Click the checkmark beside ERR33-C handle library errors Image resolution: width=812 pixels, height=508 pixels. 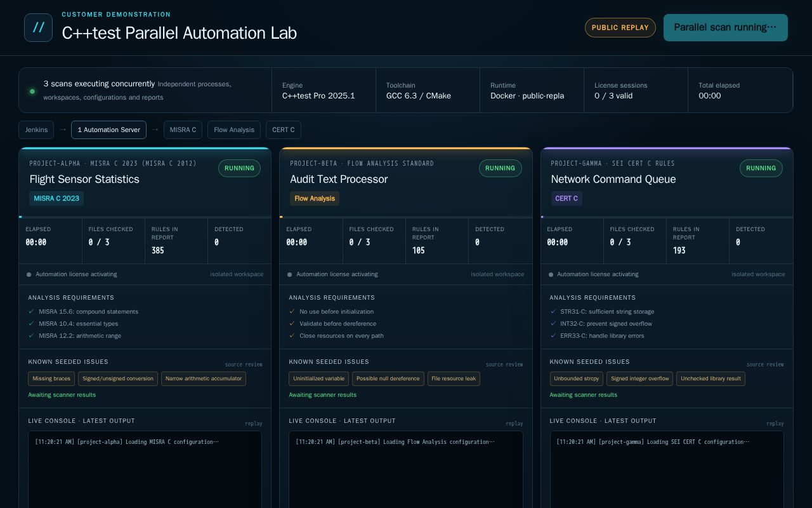(x=553, y=335)
